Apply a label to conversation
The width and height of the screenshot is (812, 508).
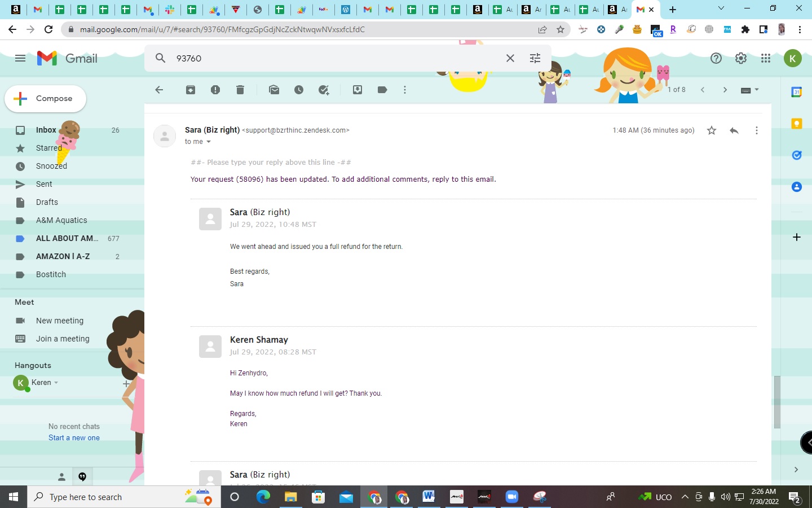(x=382, y=90)
